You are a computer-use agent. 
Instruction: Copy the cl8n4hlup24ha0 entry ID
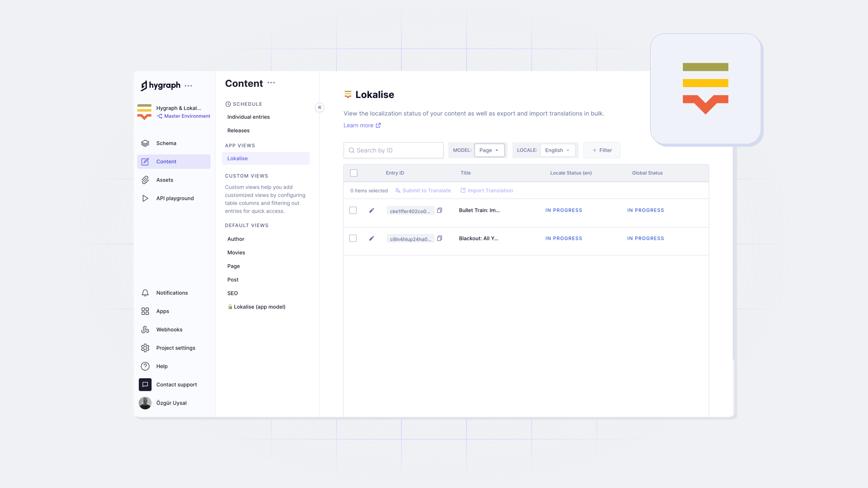(x=439, y=238)
